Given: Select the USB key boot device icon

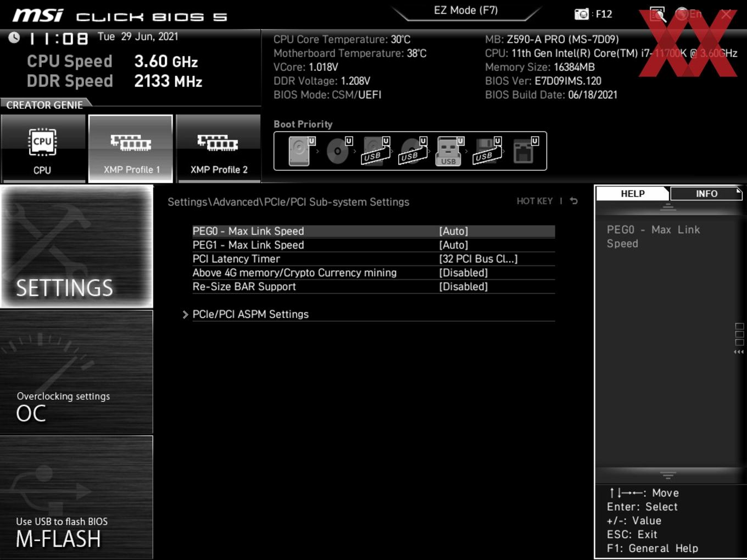Looking at the screenshot, I should click(x=449, y=151).
